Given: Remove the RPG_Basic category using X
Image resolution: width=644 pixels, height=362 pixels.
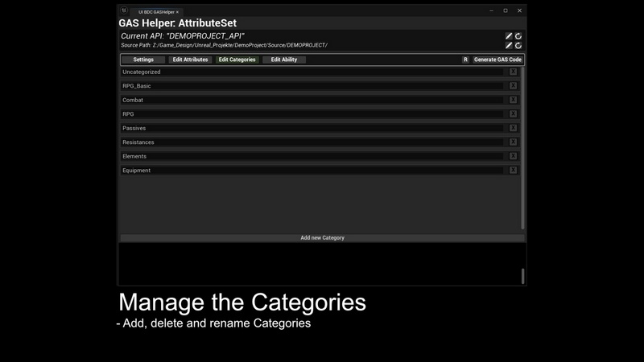Looking at the screenshot, I should pos(513,86).
